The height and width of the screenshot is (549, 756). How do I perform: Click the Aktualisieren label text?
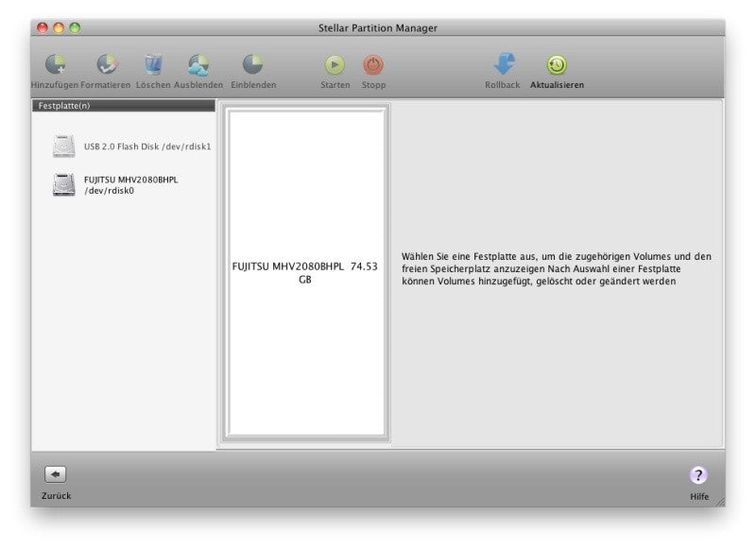557,85
